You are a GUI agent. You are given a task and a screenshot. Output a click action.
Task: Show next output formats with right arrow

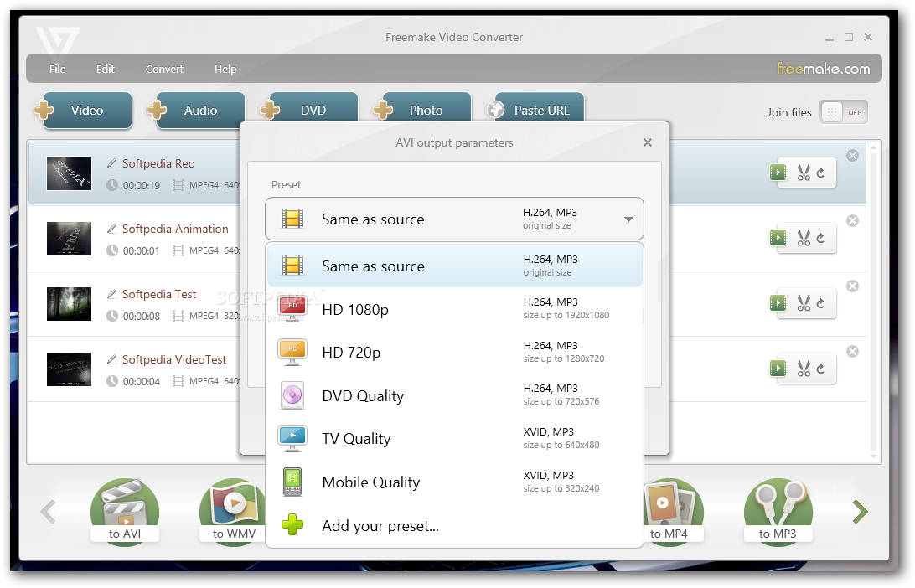(861, 512)
